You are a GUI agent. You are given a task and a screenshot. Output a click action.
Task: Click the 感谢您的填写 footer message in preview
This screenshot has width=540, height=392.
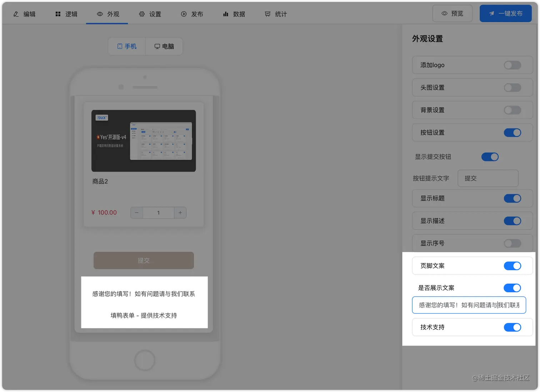(x=144, y=294)
